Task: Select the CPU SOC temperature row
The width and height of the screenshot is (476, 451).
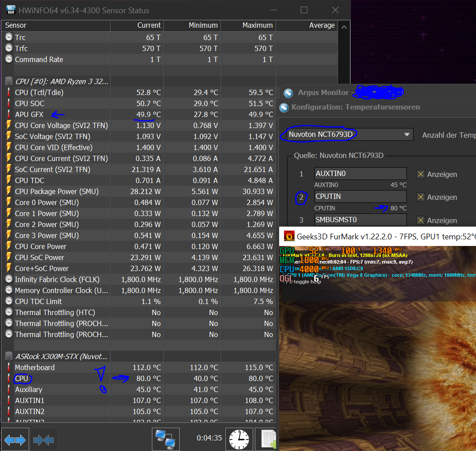Action: [139, 103]
